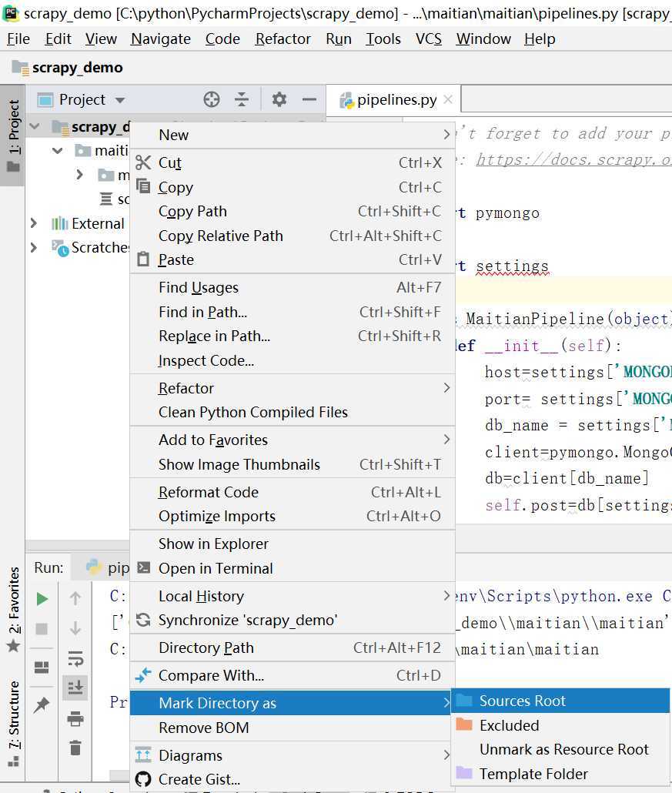Open the docs.scrapy.org link in editor
Viewport: 672px width, 793px height.
pyautogui.click(x=573, y=160)
